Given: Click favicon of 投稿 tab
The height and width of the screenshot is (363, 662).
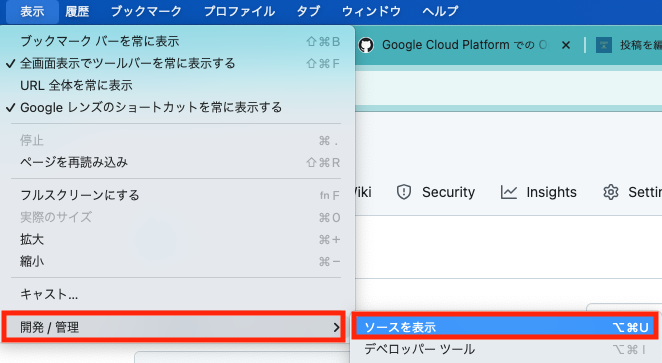Looking at the screenshot, I should [x=604, y=45].
